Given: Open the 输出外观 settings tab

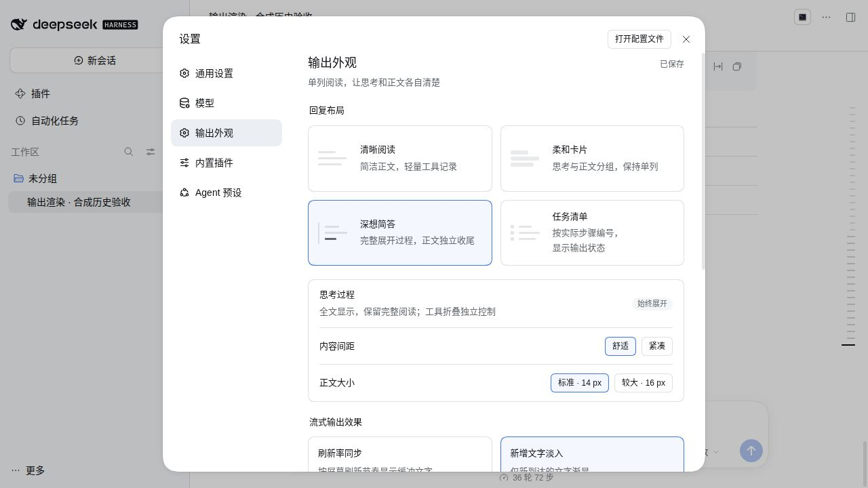Looking at the screenshot, I should (226, 133).
